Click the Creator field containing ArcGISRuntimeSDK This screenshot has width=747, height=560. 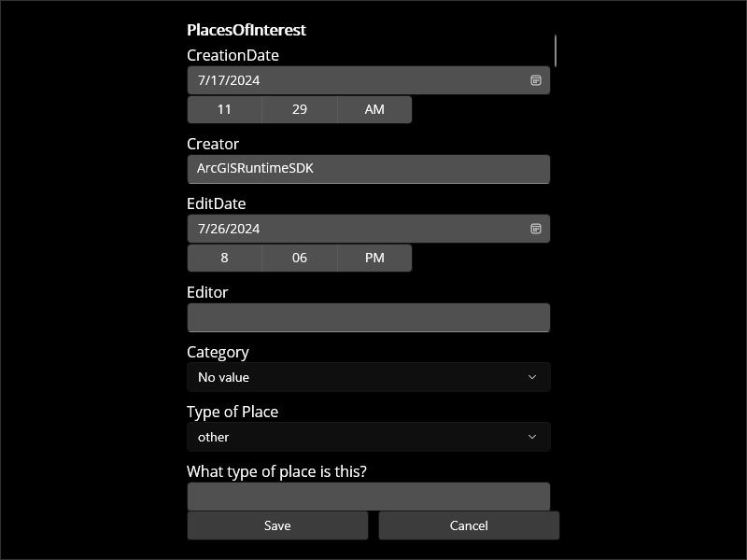(368, 169)
